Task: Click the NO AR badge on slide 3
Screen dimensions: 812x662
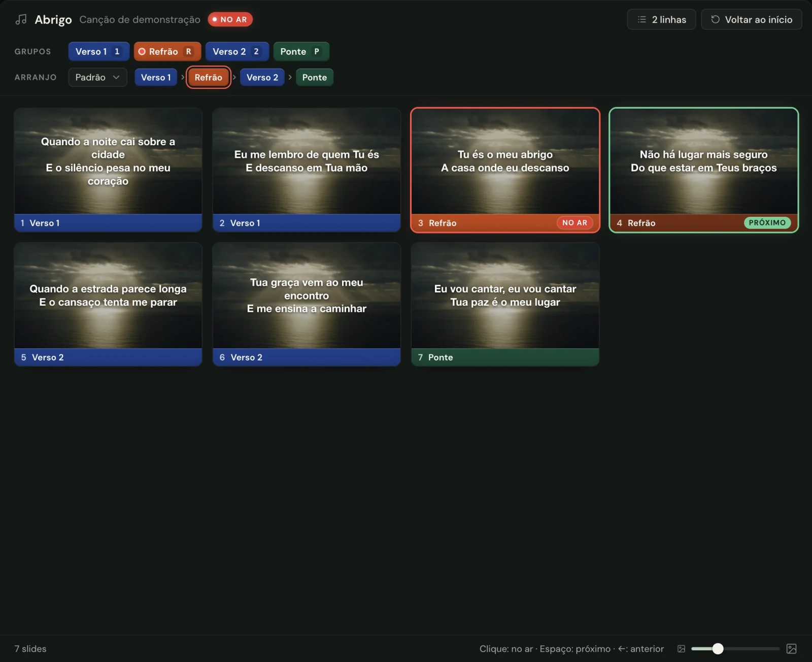Action: (574, 223)
